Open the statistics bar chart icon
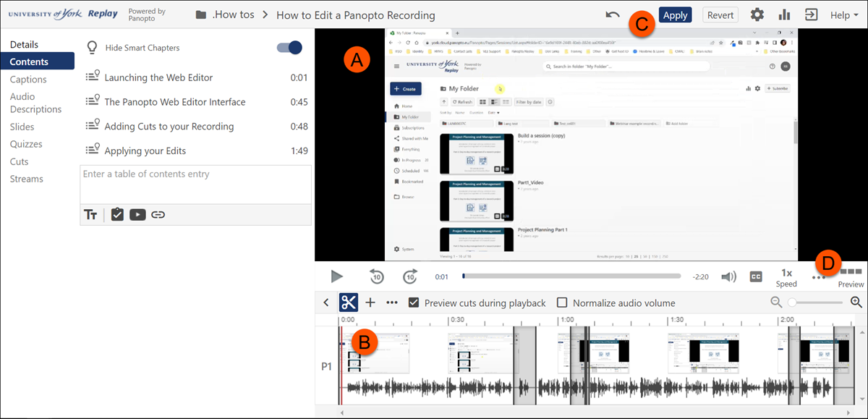Viewport: 868px width, 419px height. 784,14
